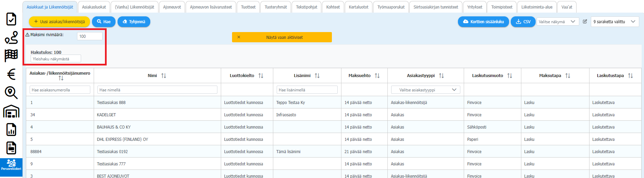The width and height of the screenshot is (644, 178).
Task: Sort the table by Nimi column
Action: [x=164, y=76]
